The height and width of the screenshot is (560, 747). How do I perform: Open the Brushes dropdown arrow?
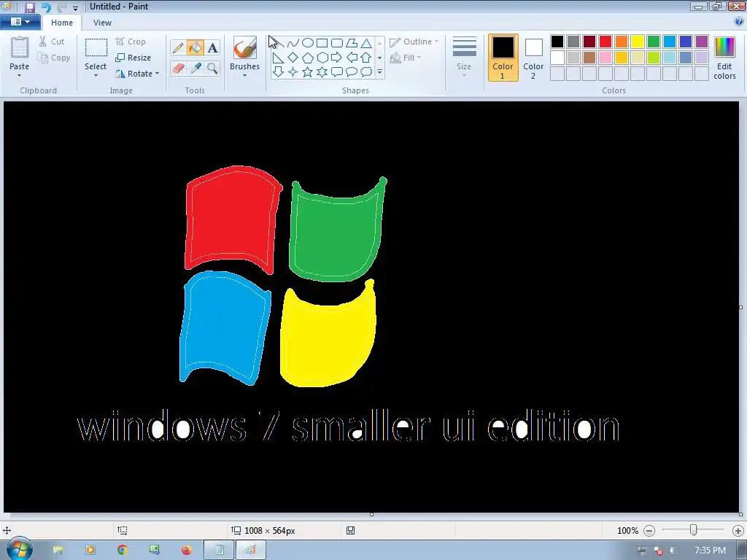[244, 75]
